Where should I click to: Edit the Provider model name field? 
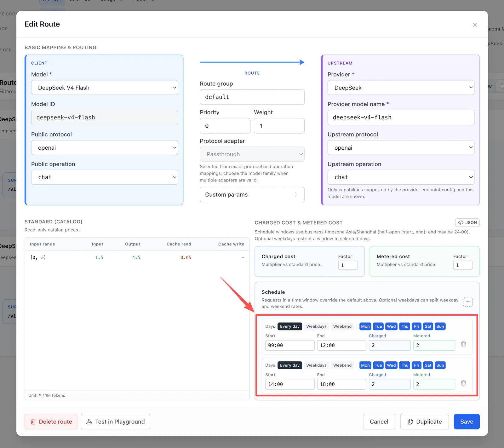pyautogui.click(x=401, y=118)
